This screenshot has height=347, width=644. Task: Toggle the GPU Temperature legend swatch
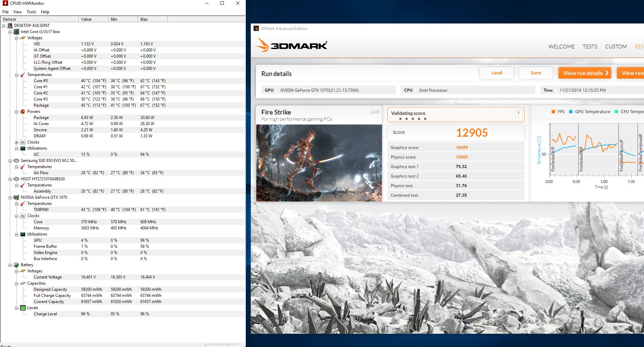(571, 112)
